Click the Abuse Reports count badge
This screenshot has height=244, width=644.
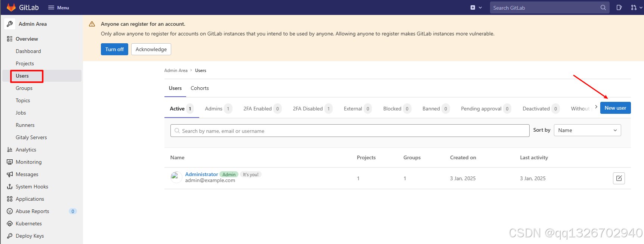[73, 211]
